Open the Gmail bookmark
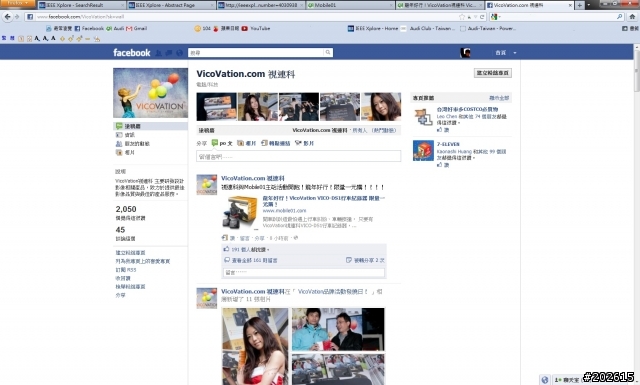This screenshot has width=640, height=385. [x=137, y=28]
